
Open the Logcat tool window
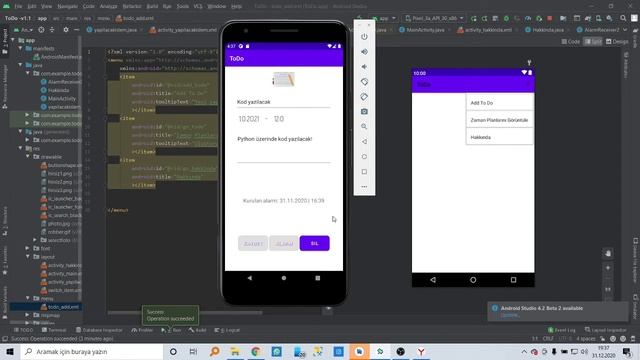227,330
